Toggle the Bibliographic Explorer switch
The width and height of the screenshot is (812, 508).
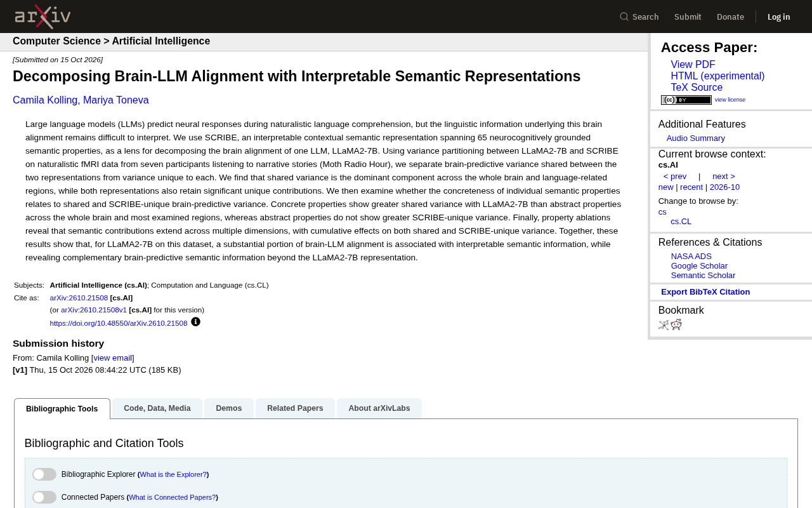[x=44, y=474]
